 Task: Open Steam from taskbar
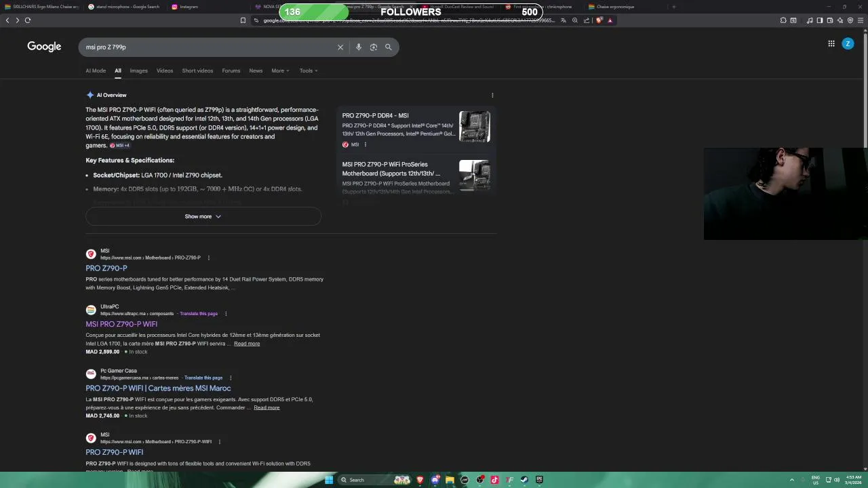pyautogui.click(x=524, y=480)
